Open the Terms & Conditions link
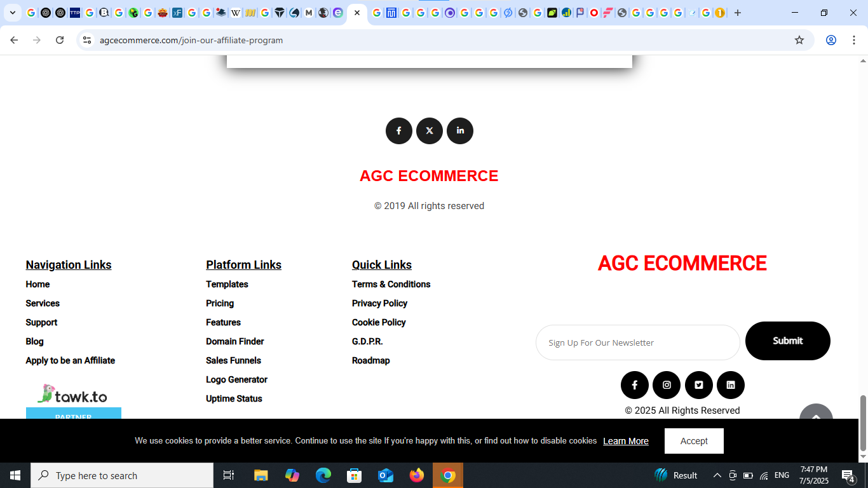 pyautogui.click(x=391, y=284)
